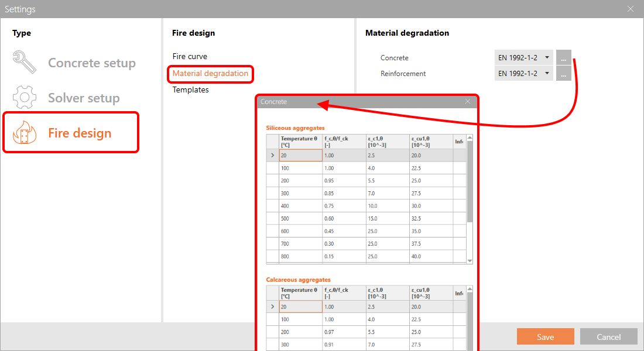644x351 pixels.
Task: Open Reinforcement degradation table with ellipsis button
Action: click(x=563, y=74)
